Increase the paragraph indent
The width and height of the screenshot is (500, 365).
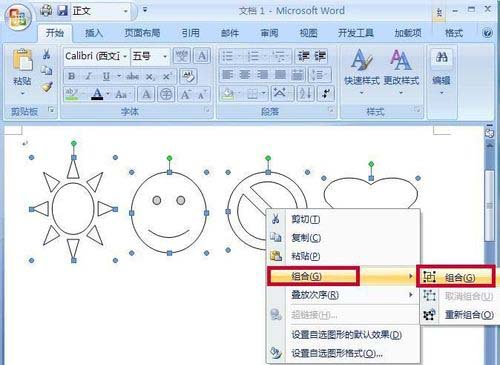[x=320, y=56]
